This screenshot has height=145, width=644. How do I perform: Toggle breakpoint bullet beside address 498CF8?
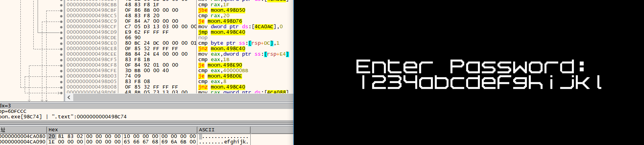(61, 65)
